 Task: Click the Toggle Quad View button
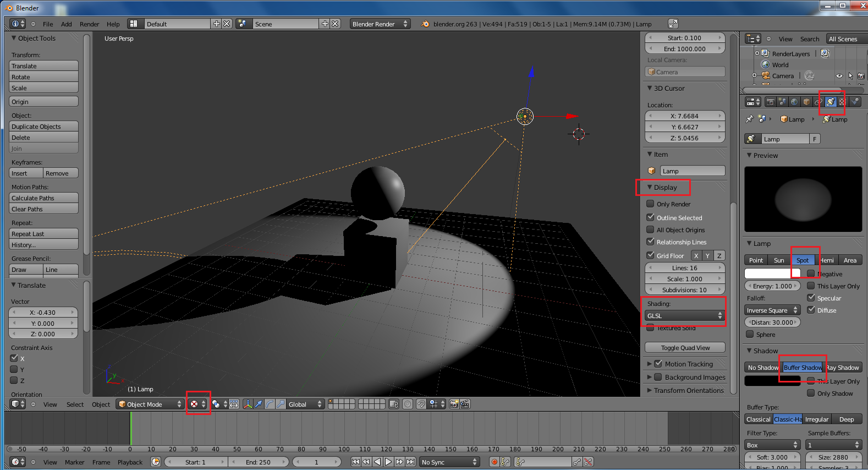[685, 347]
